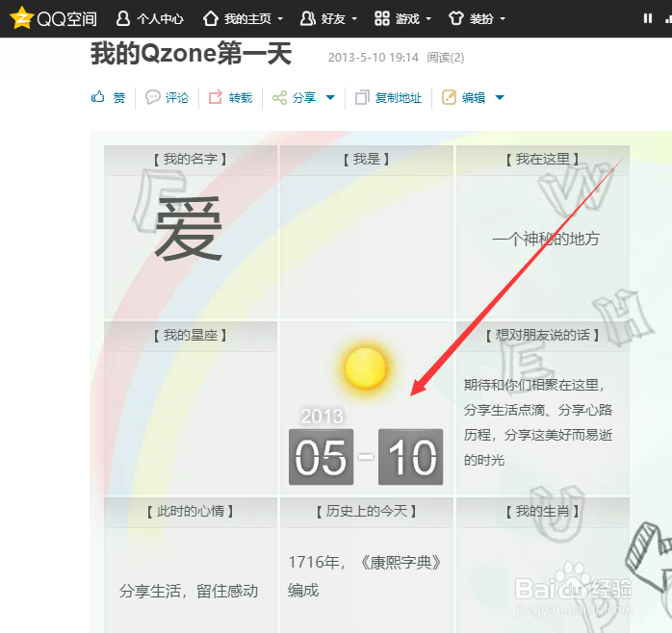The height and width of the screenshot is (633, 672).
Task: Click the 【我的名字】 header
Action: 191,160
